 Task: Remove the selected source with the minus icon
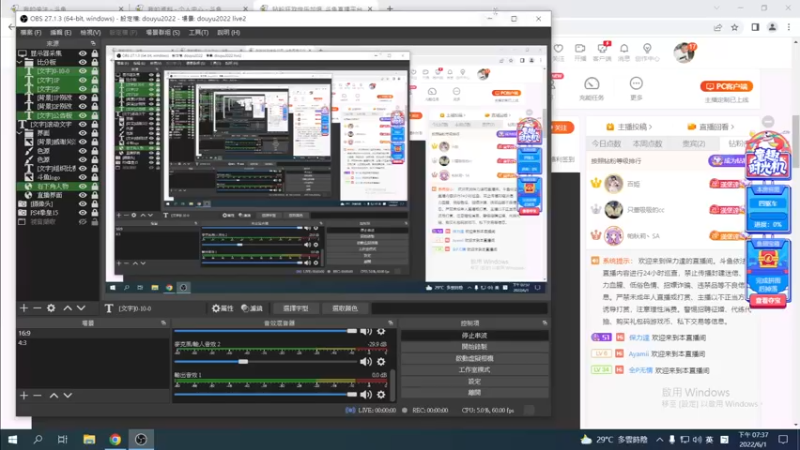(37, 308)
